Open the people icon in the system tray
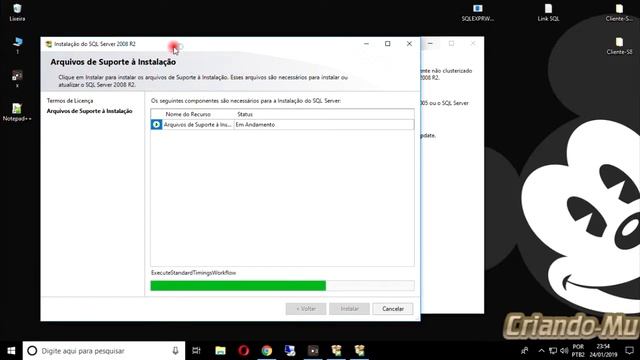This screenshot has height=360, width=640. click(x=525, y=351)
